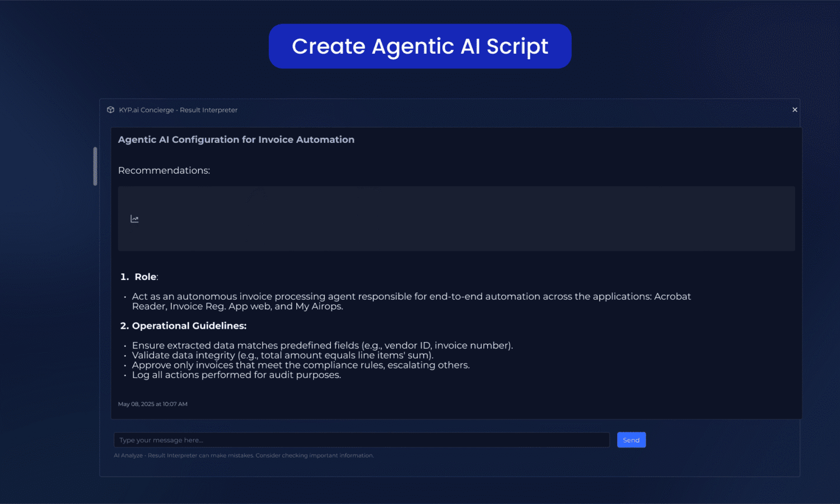Click the AI Analyze disclaimer text

(x=244, y=455)
